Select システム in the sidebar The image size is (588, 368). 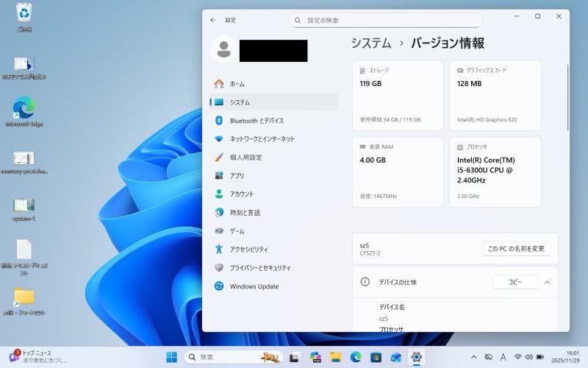[273, 102]
